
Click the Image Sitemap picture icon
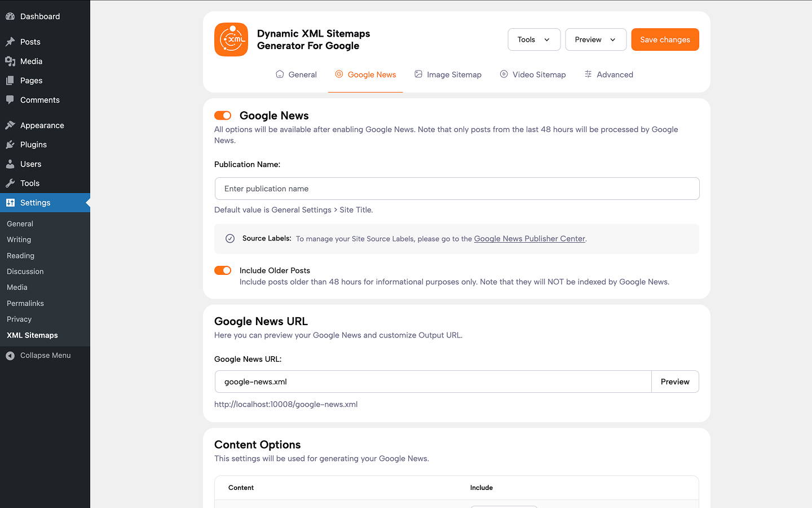tap(418, 74)
